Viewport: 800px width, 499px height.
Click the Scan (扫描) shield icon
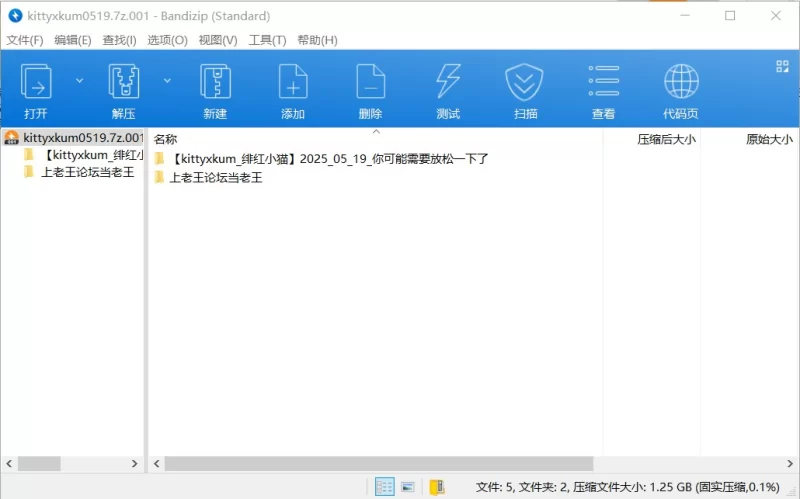click(524, 82)
